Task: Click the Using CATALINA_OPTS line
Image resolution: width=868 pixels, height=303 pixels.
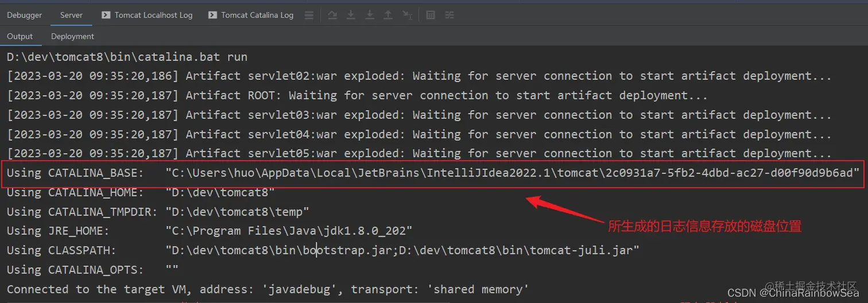Action: pos(92,270)
